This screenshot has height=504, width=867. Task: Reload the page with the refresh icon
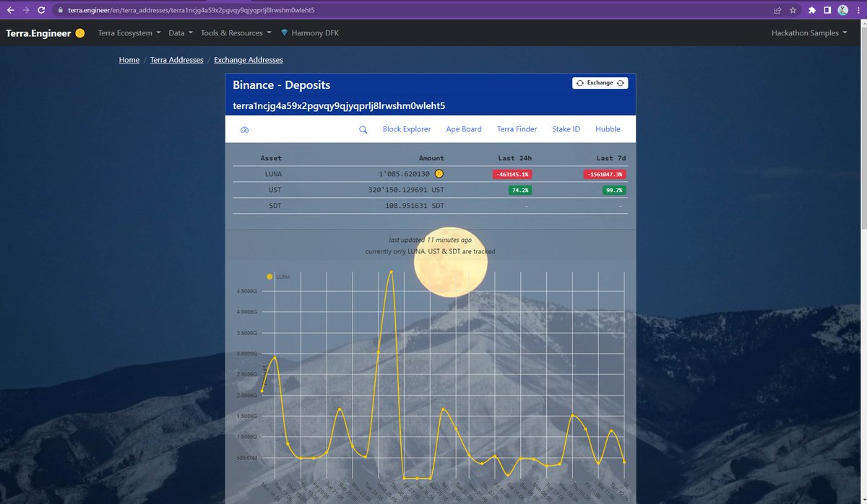click(x=43, y=11)
